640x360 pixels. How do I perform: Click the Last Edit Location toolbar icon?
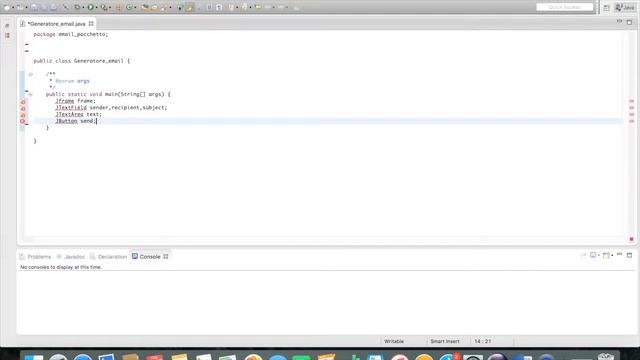[x=258, y=7]
